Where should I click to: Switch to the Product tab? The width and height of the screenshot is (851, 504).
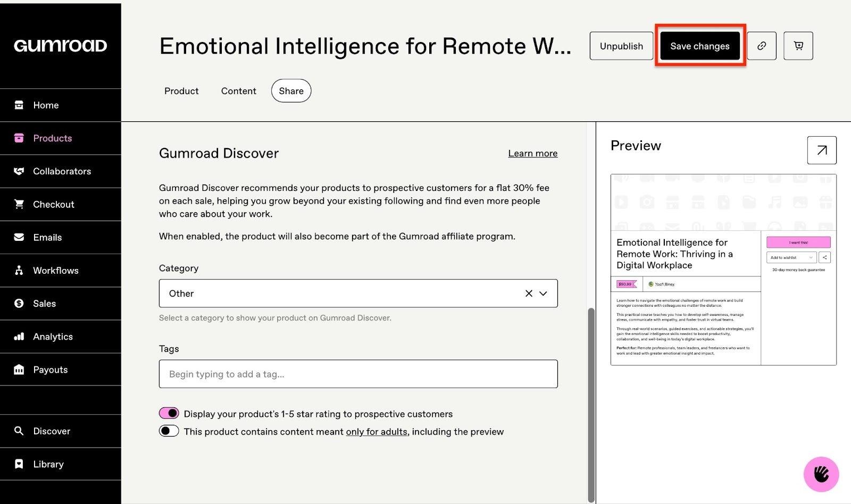click(x=181, y=91)
